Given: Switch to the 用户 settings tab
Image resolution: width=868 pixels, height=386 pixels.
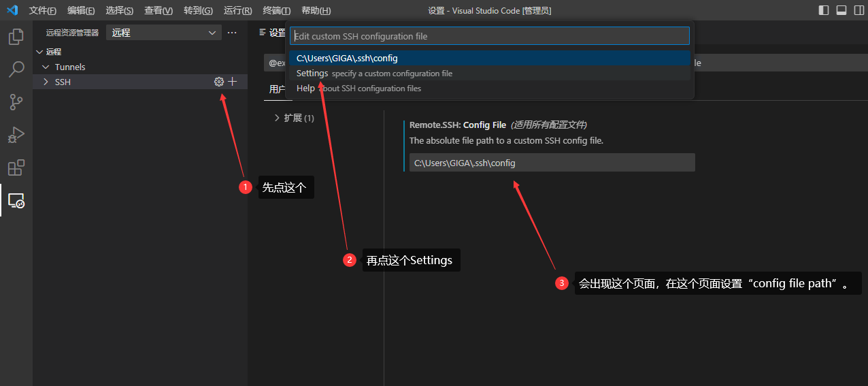Looking at the screenshot, I should (277, 89).
